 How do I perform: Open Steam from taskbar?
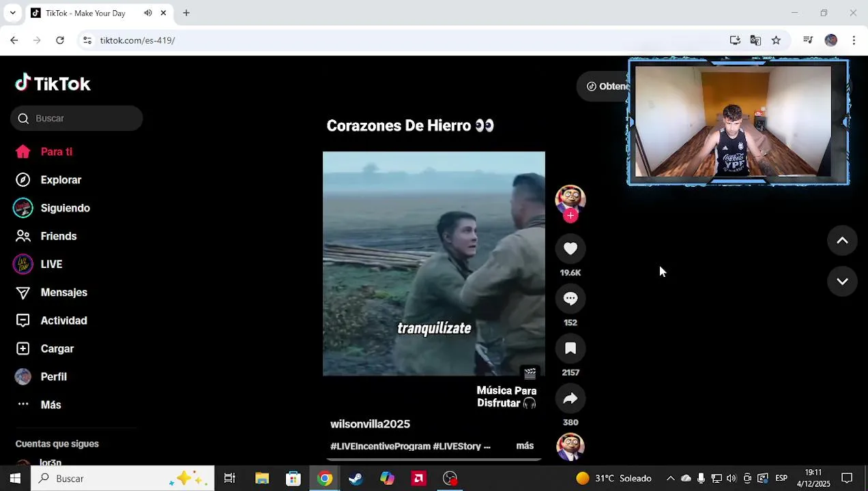[x=356, y=479]
